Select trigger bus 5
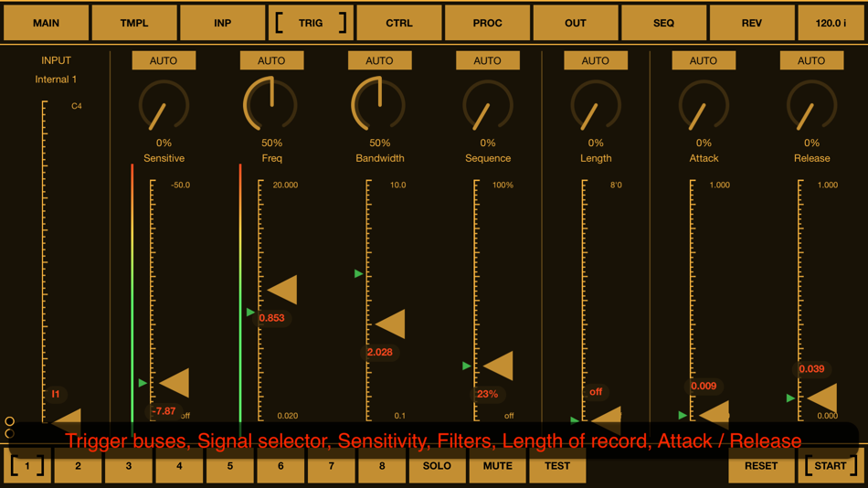 point(229,466)
